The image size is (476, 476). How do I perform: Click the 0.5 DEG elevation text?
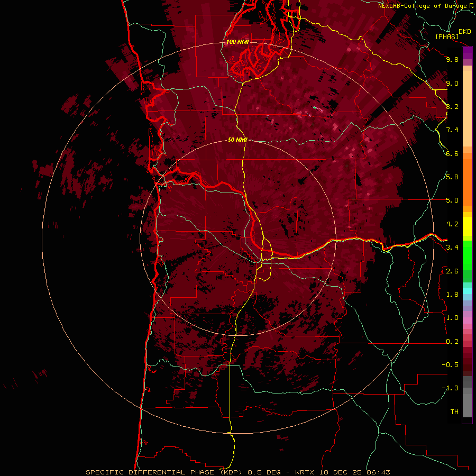tap(264, 472)
